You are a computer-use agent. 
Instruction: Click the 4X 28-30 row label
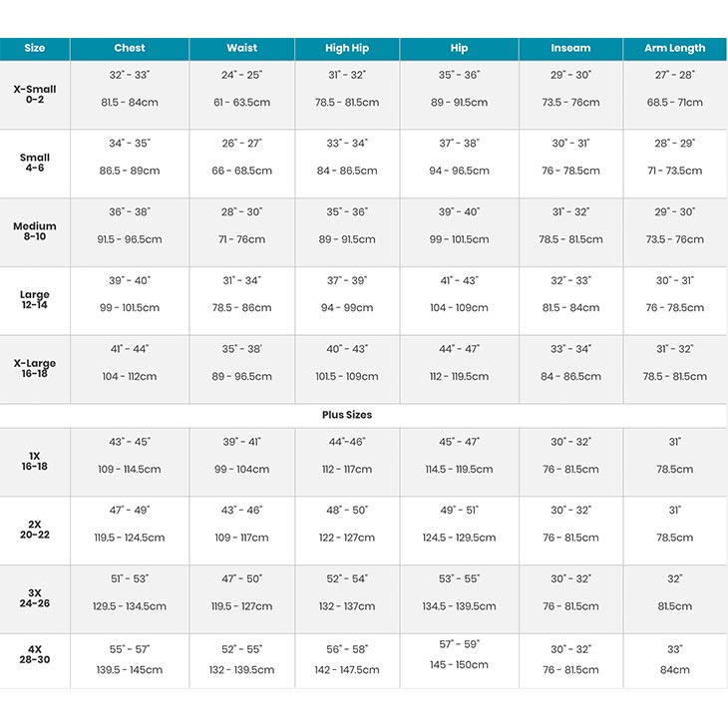click(35, 654)
